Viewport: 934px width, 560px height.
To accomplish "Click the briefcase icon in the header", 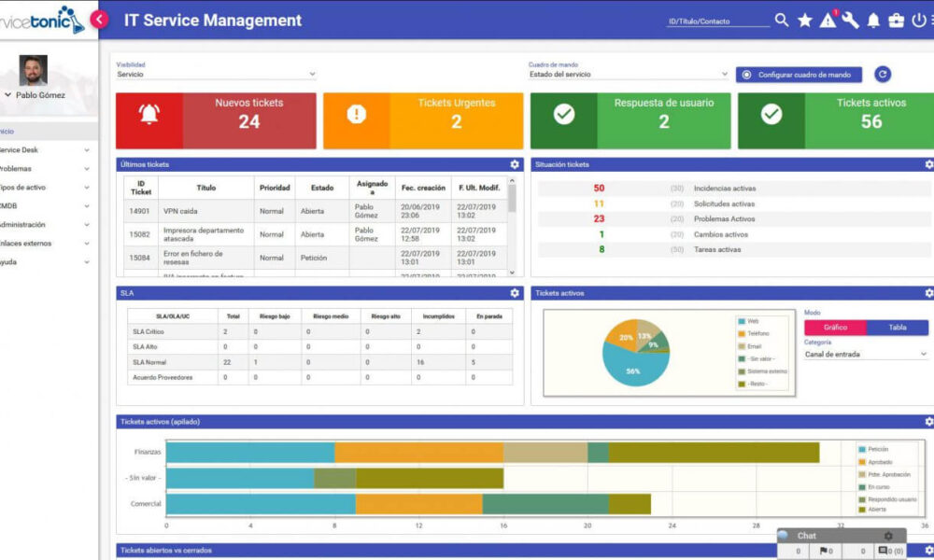I will [x=894, y=19].
